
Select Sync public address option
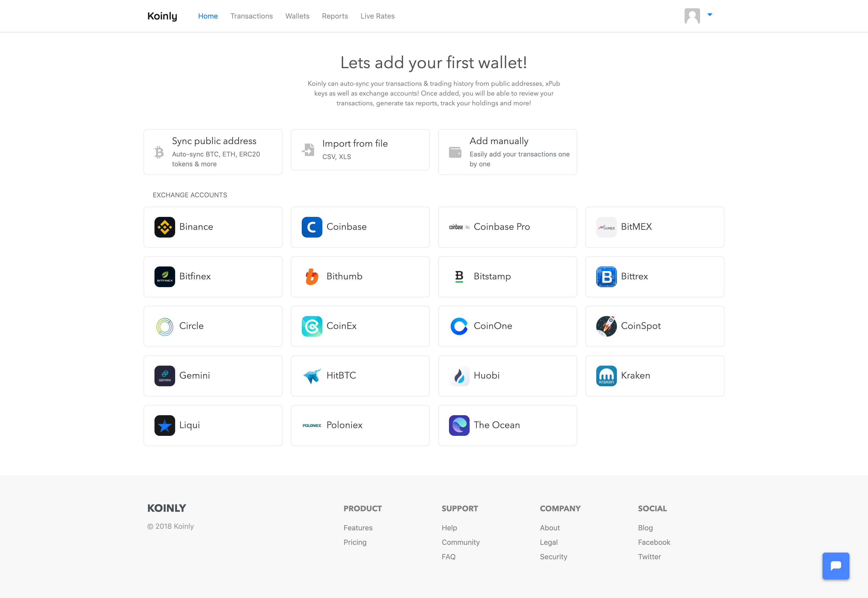pos(213,152)
